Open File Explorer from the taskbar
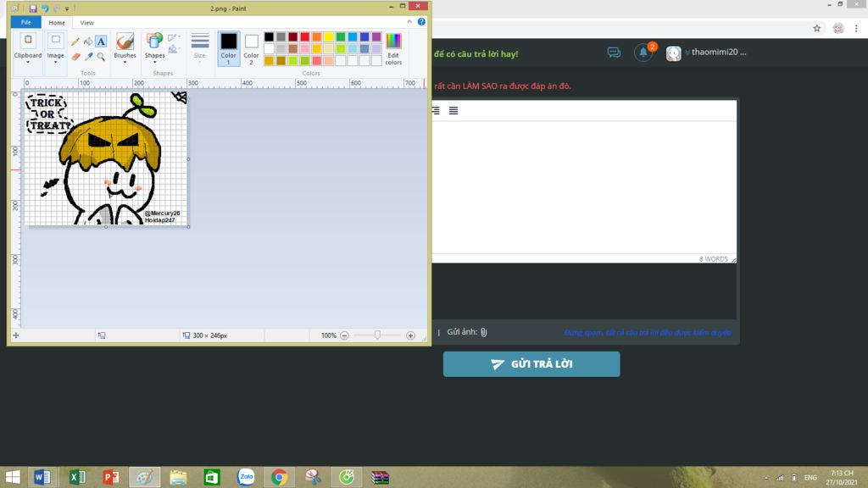Screen dimensions: 868x488 point(178,477)
